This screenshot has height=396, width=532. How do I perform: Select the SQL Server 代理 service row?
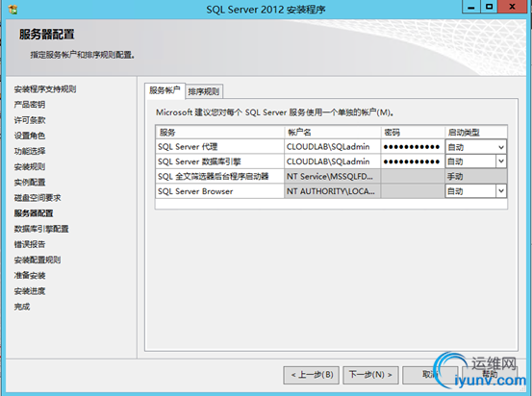click(x=220, y=147)
